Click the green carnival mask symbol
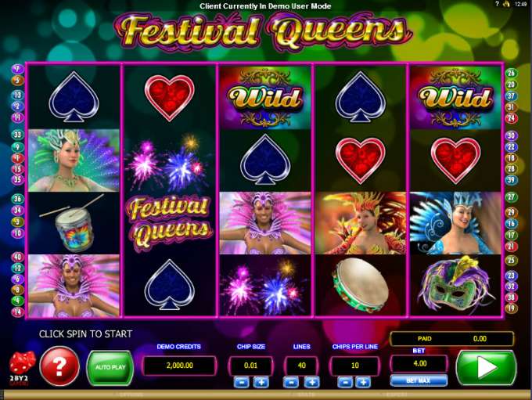The image size is (532, 400). [455, 285]
